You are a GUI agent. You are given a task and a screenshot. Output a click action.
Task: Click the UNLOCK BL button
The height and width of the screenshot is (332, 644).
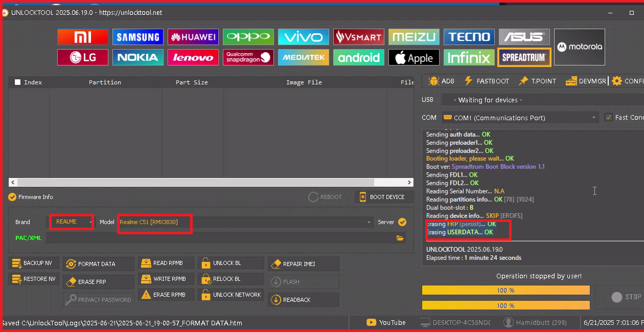pyautogui.click(x=231, y=263)
